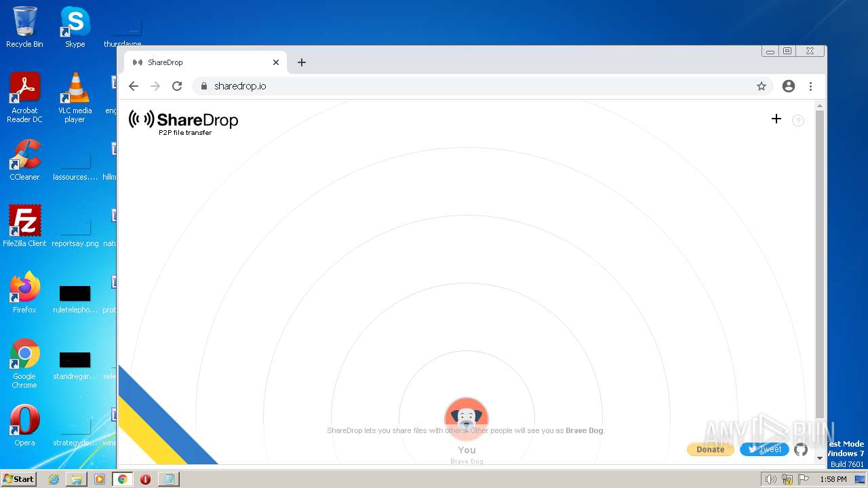Click the plus icon to create a room
This screenshot has height=488, width=868.
click(x=776, y=119)
